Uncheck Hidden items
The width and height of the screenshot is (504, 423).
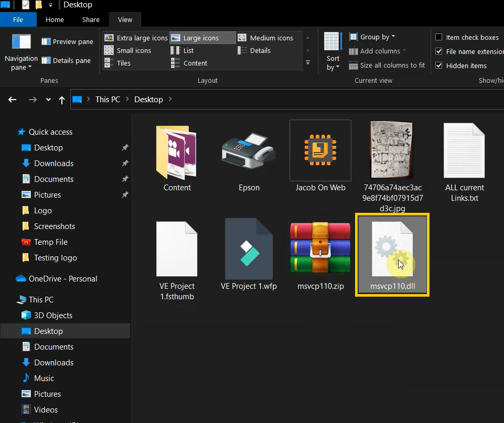(439, 65)
